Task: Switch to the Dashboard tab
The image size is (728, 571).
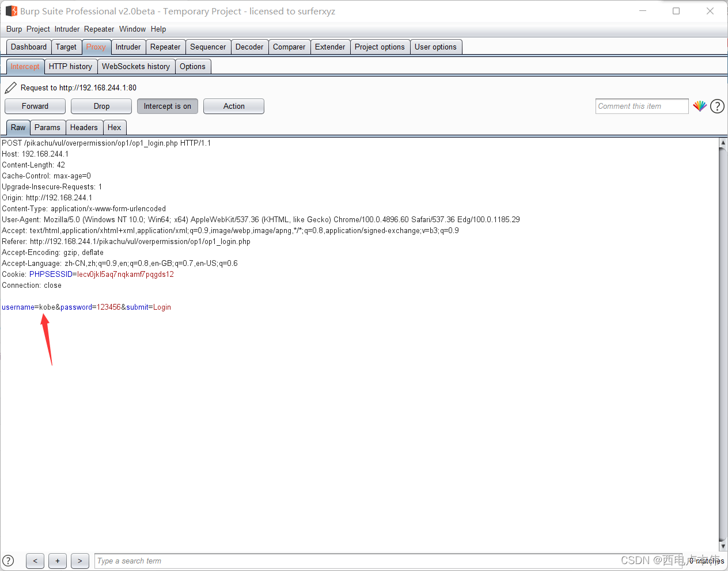Action: 29,47
